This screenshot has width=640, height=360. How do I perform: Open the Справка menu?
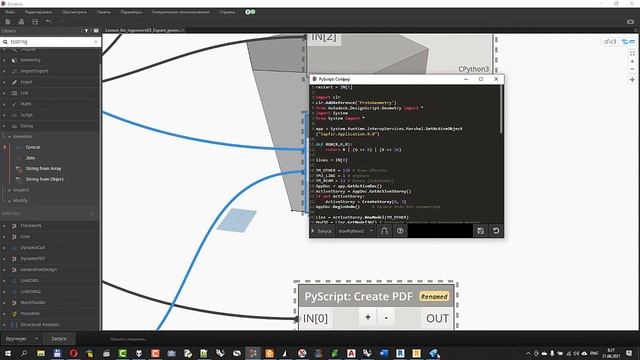[x=227, y=12]
